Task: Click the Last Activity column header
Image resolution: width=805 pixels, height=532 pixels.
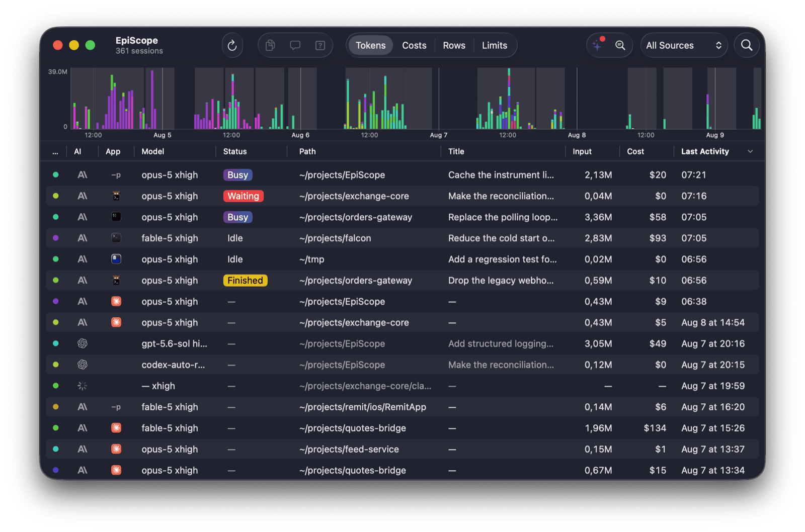Action: click(x=705, y=152)
